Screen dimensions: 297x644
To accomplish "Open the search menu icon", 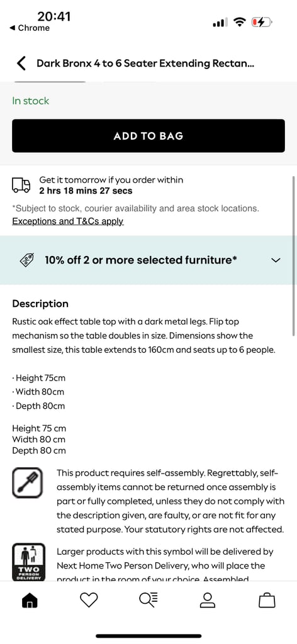I will pos(148,600).
